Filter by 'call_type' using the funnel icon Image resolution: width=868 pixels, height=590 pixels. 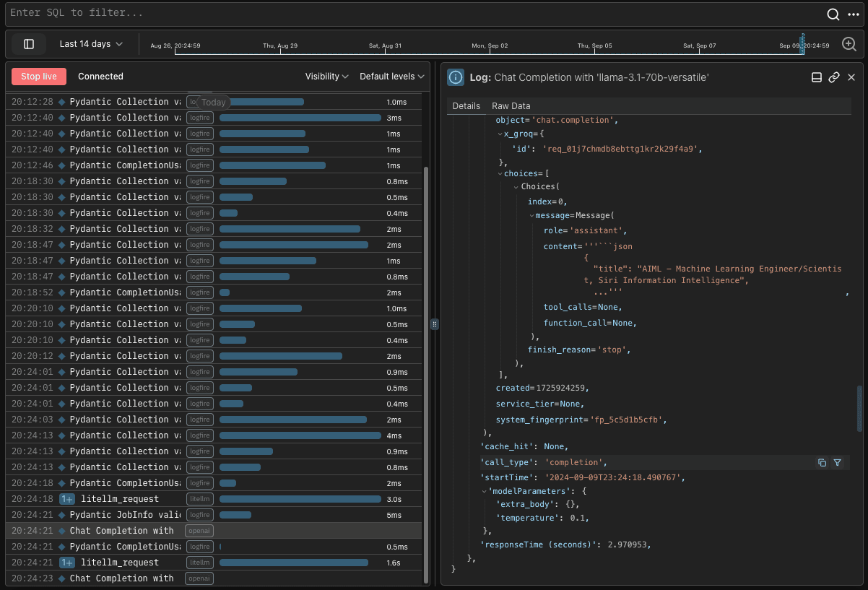point(838,462)
